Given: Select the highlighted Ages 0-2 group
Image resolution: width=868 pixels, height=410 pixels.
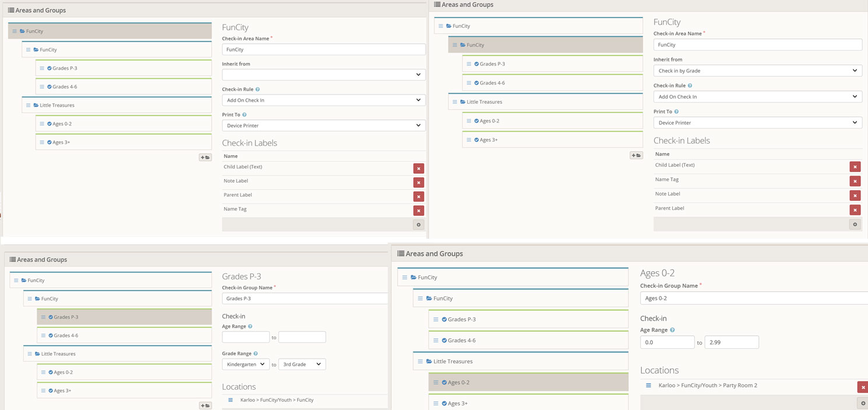Looking at the screenshot, I should coord(528,383).
